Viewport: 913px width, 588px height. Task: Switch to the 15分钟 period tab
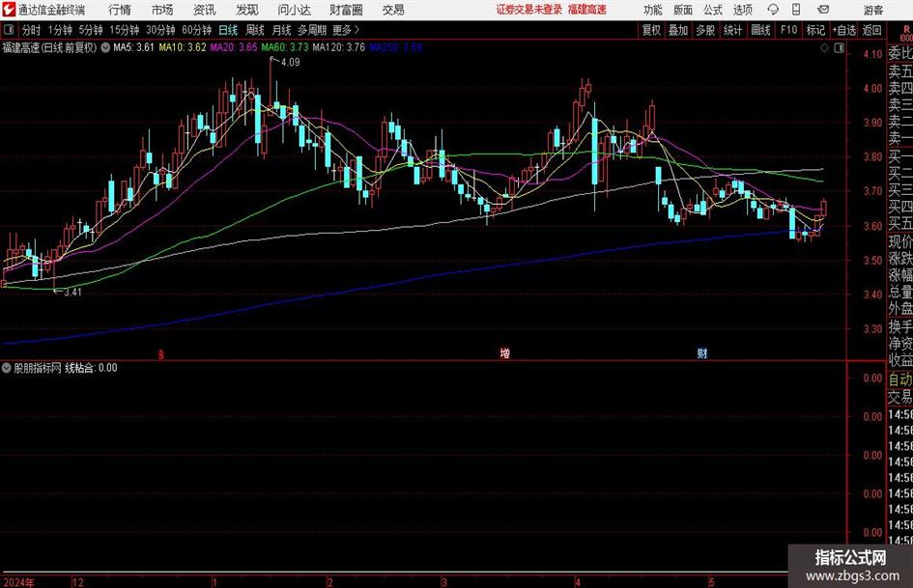[x=124, y=30]
